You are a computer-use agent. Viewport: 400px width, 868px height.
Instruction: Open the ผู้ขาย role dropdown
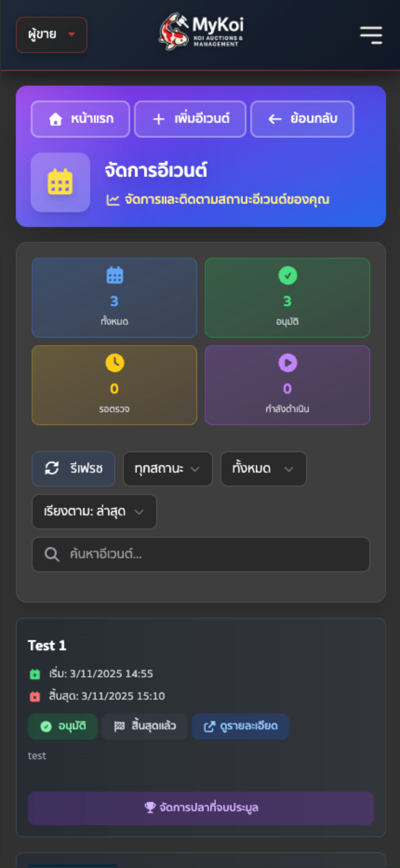51,35
